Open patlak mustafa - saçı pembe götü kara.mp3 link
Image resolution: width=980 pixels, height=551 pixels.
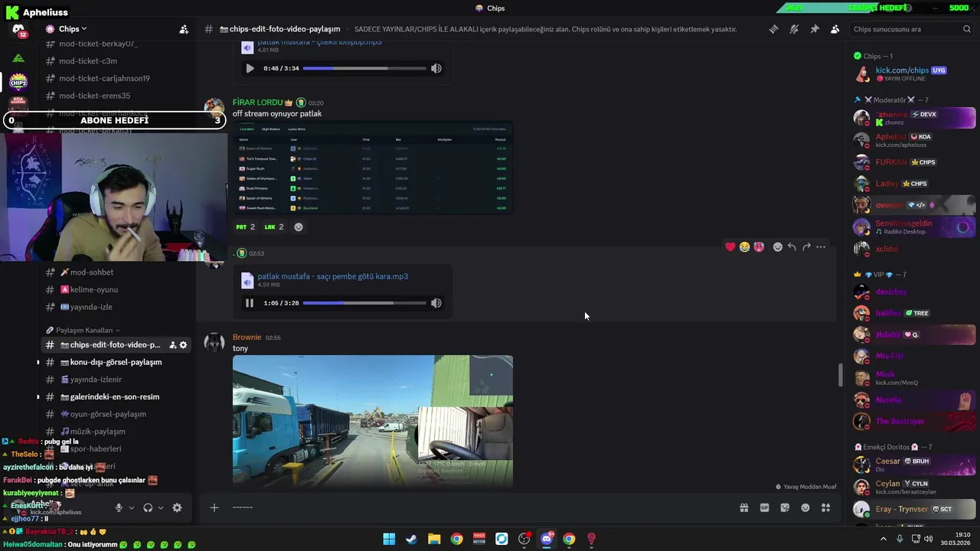point(332,276)
